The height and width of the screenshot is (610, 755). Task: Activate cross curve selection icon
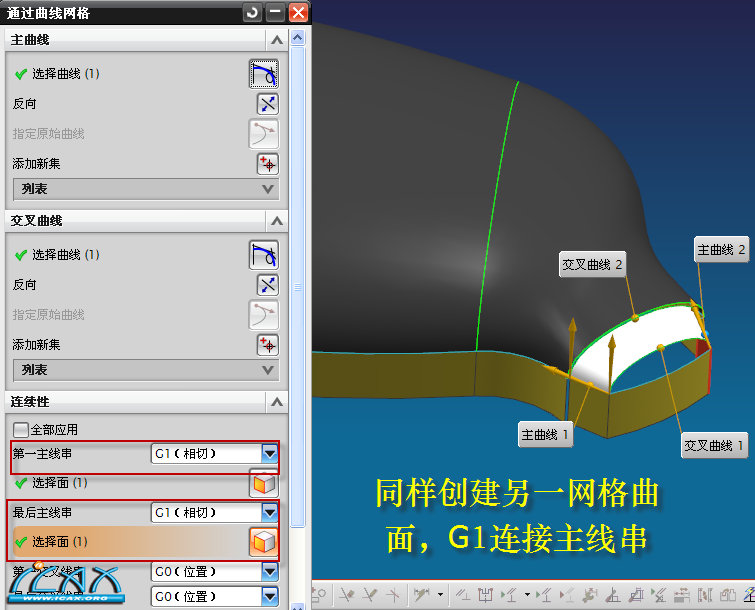tap(263, 255)
